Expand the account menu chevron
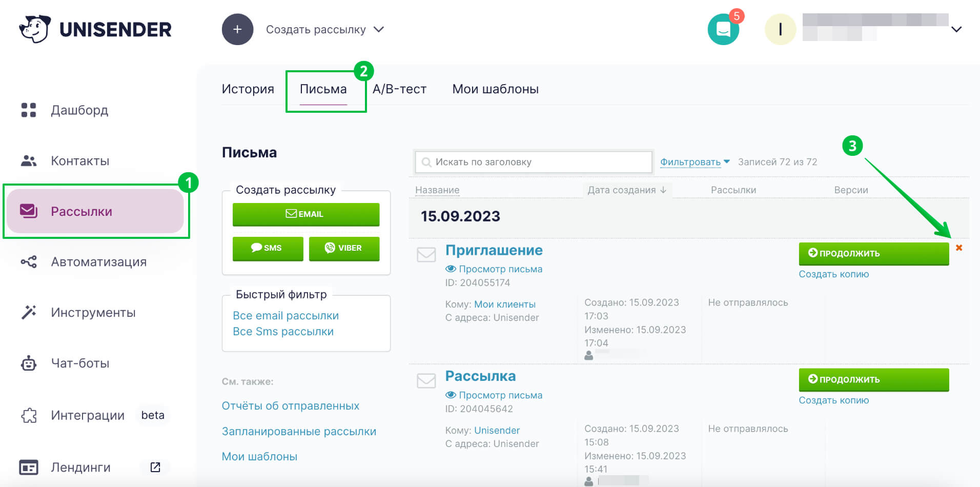The width and height of the screenshot is (980, 487). (956, 29)
